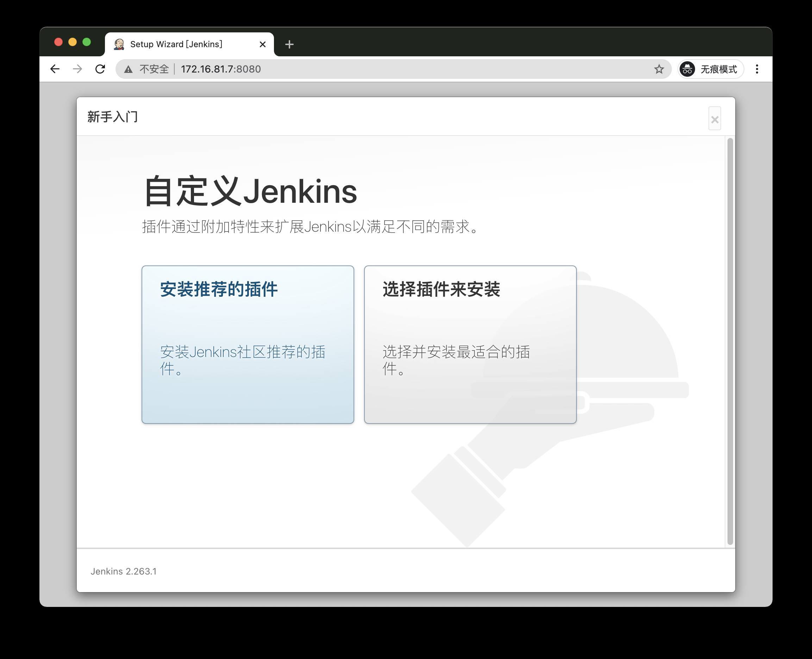The image size is (812, 659).
Task: Click the wizard vertical scrollbar
Action: tap(730, 342)
